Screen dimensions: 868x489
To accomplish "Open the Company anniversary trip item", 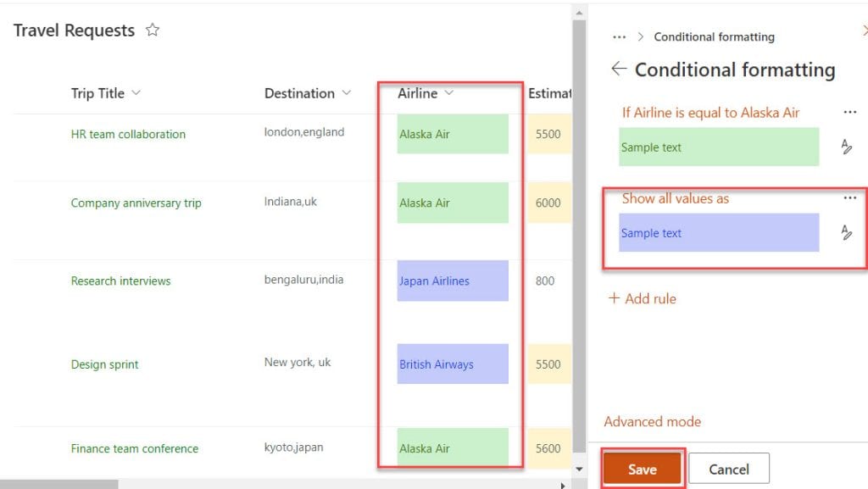I will (x=136, y=203).
